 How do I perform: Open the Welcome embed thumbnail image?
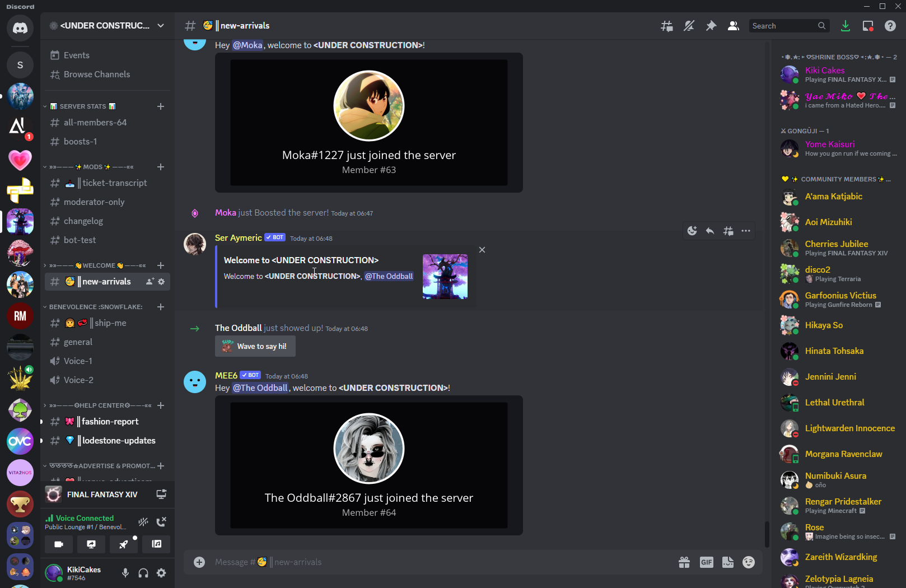point(445,277)
